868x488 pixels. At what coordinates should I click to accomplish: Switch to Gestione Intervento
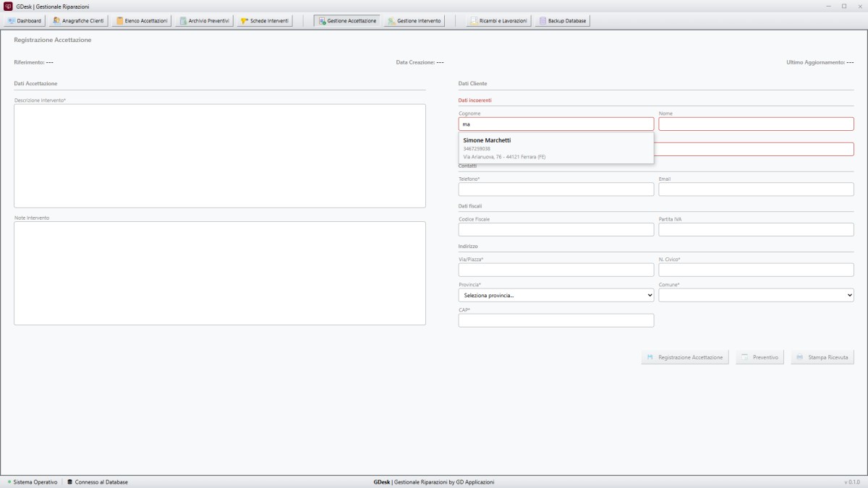414,21
